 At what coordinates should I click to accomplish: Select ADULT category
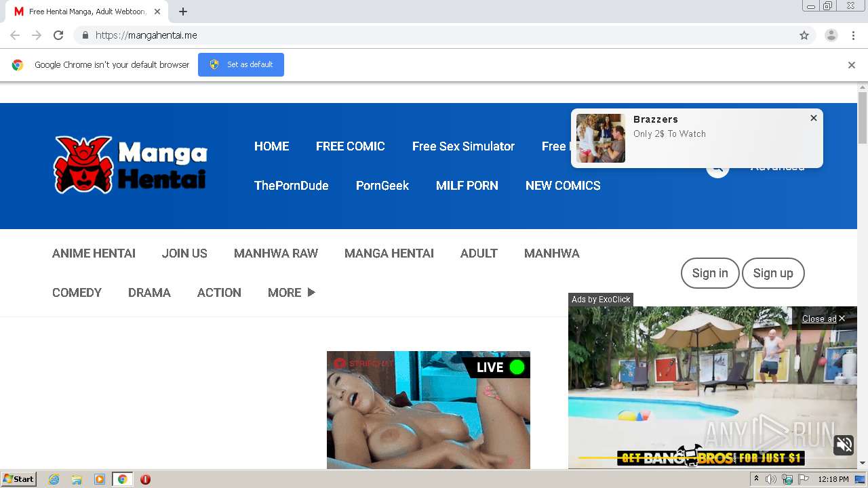point(479,253)
